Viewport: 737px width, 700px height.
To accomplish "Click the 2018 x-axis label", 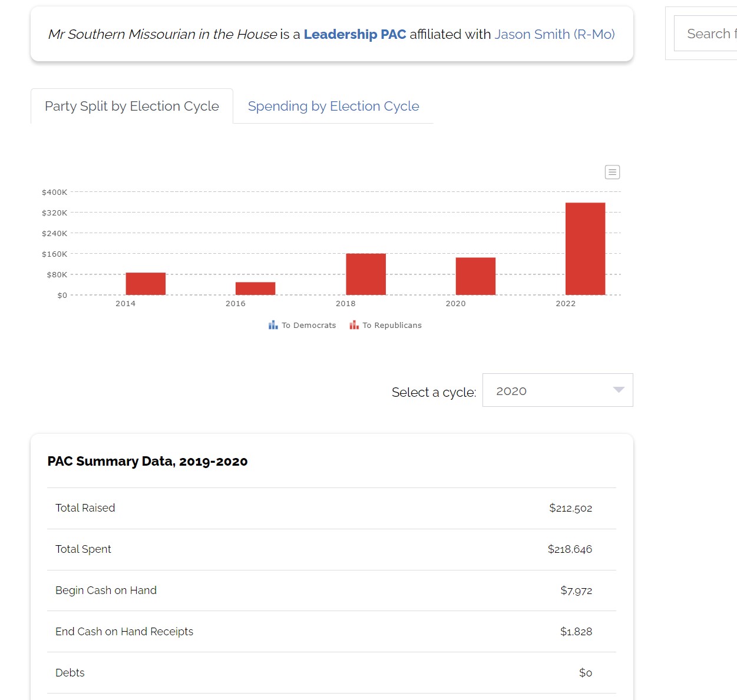I will 346,304.
